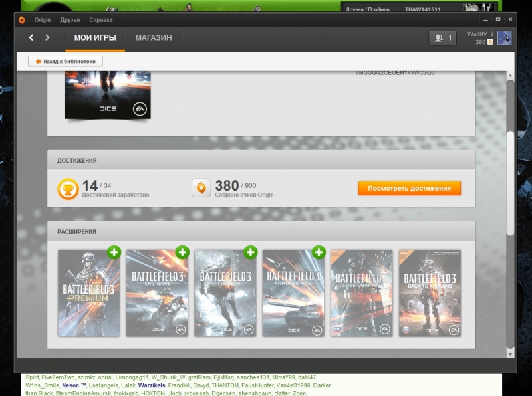
Task: Click the 380 / 900 Origin points value
Action: tap(236, 185)
